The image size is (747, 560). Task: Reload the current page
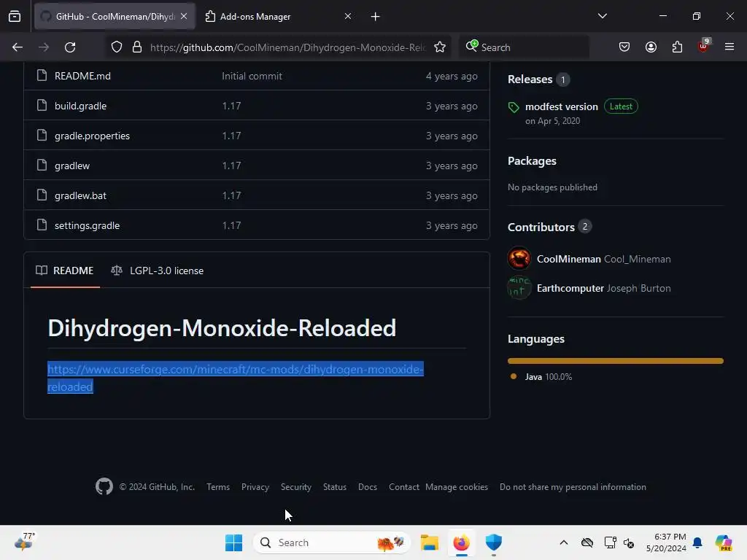70,47
